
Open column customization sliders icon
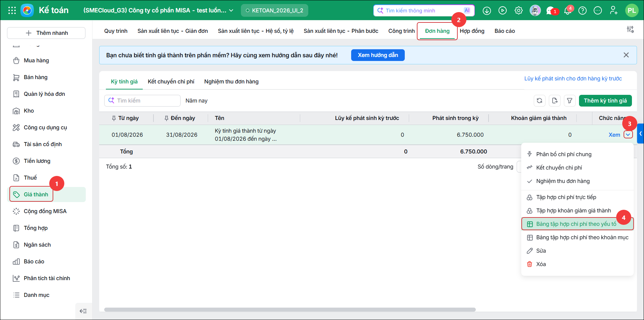630,29
